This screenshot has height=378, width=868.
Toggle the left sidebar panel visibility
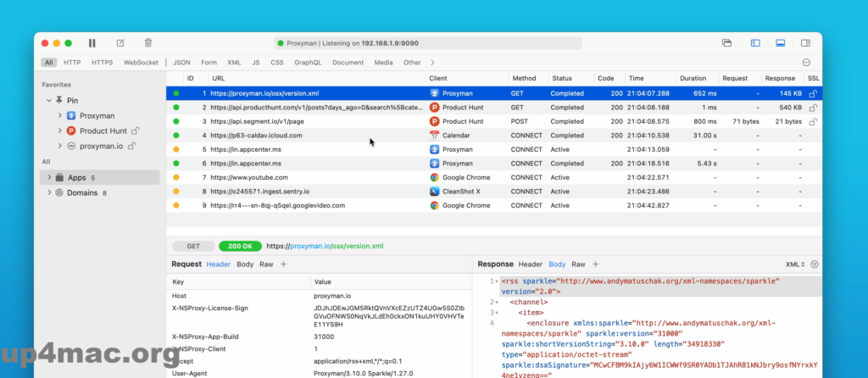(x=754, y=43)
